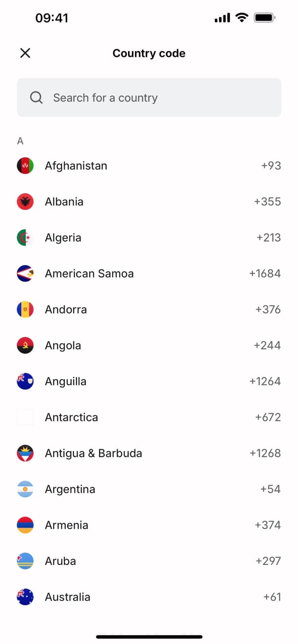Tap the Angola flag icon
This screenshot has height=644, width=298.
pyautogui.click(x=25, y=346)
